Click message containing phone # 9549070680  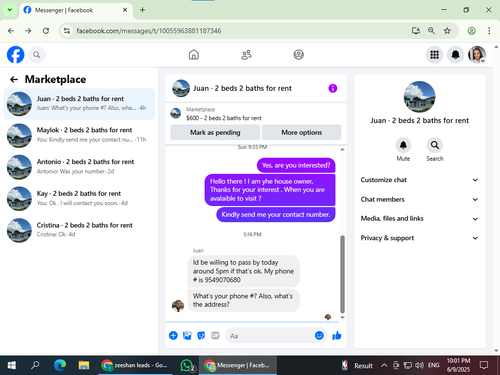pyautogui.click(x=243, y=271)
